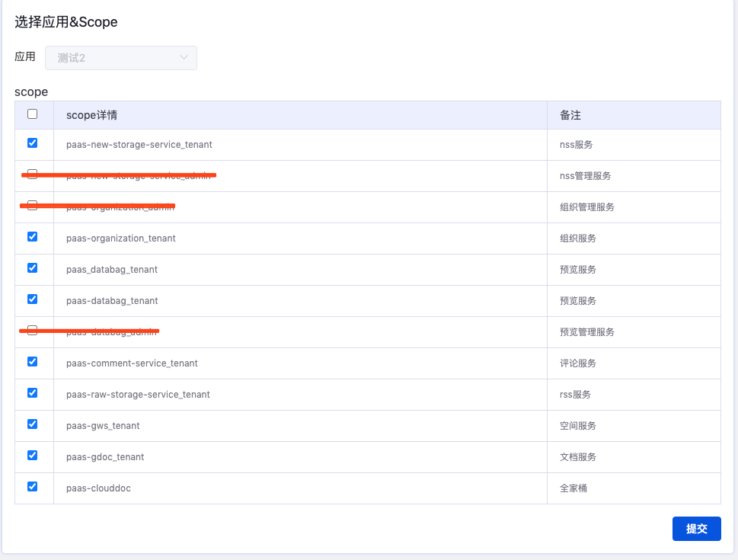This screenshot has width=738, height=560.
Task: Click the 备注 column header
Action: (x=570, y=115)
